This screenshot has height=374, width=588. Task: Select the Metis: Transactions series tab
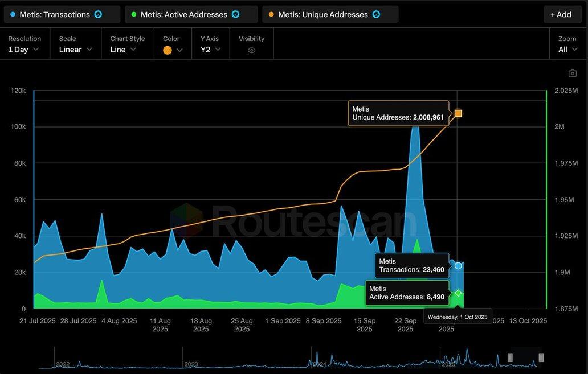point(55,14)
